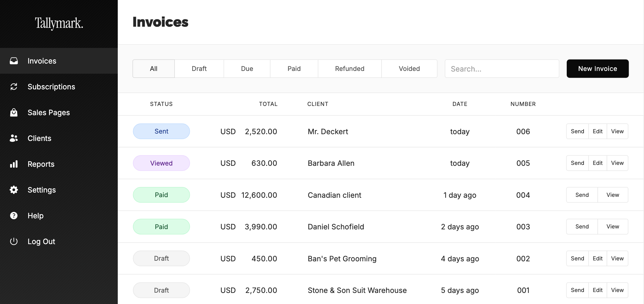View invoice 006 for Mr. Deckert
Image resolution: width=644 pixels, height=304 pixels.
click(x=617, y=131)
